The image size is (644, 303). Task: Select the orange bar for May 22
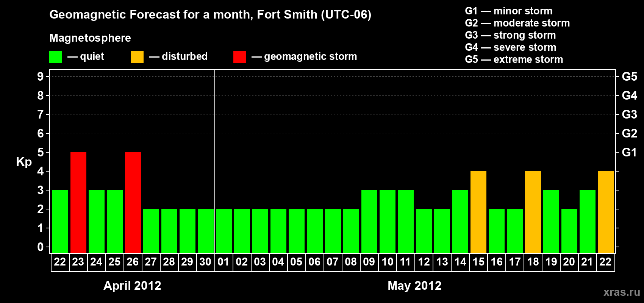point(606,212)
